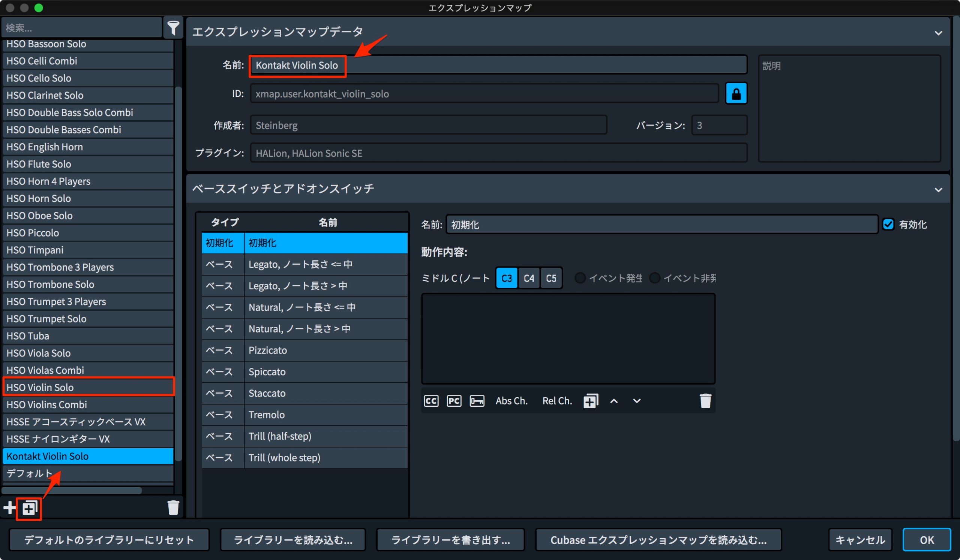Image resolution: width=960 pixels, height=560 pixels.
Task: Select Kontakt Violin Solo in the list
Action: coord(88,456)
